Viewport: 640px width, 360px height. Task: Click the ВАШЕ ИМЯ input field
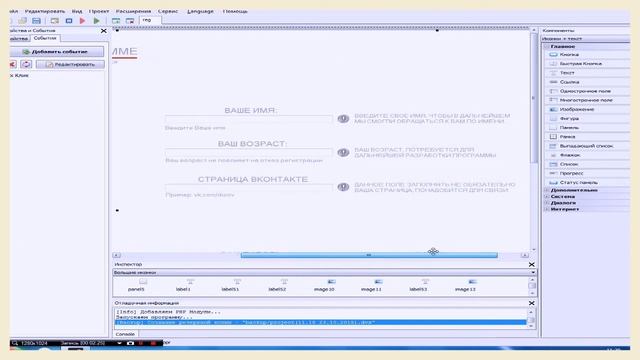click(x=249, y=119)
